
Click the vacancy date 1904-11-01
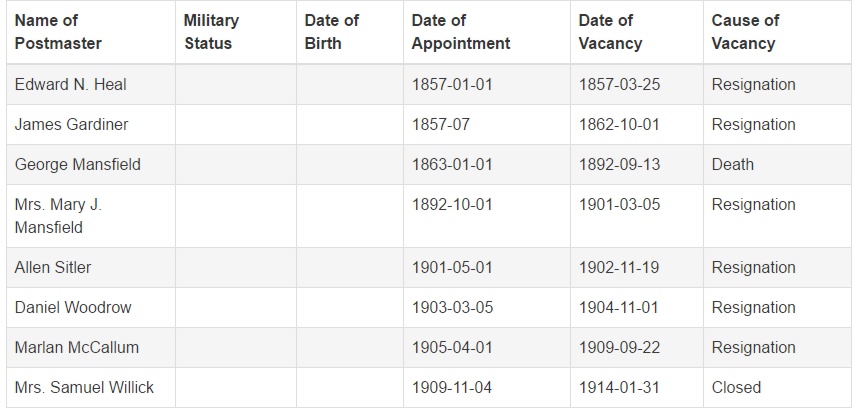click(x=619, y=307)
